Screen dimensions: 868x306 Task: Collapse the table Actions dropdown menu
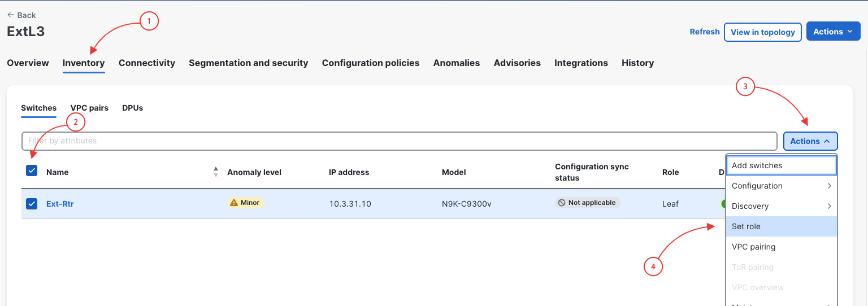tap(810, 141)
